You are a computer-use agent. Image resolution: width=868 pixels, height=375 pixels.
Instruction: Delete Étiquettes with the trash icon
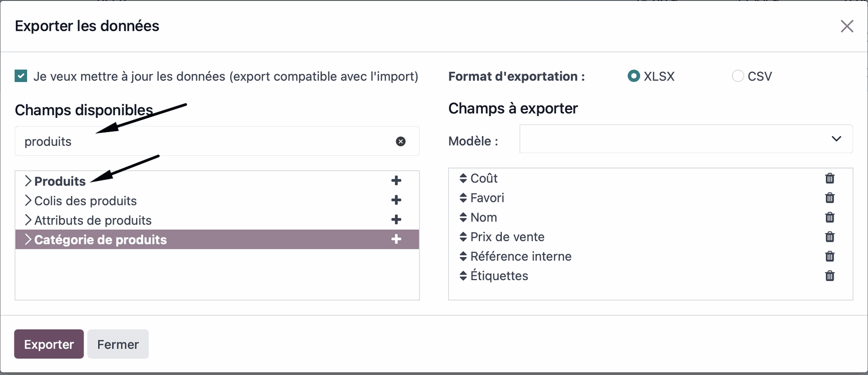830,276
